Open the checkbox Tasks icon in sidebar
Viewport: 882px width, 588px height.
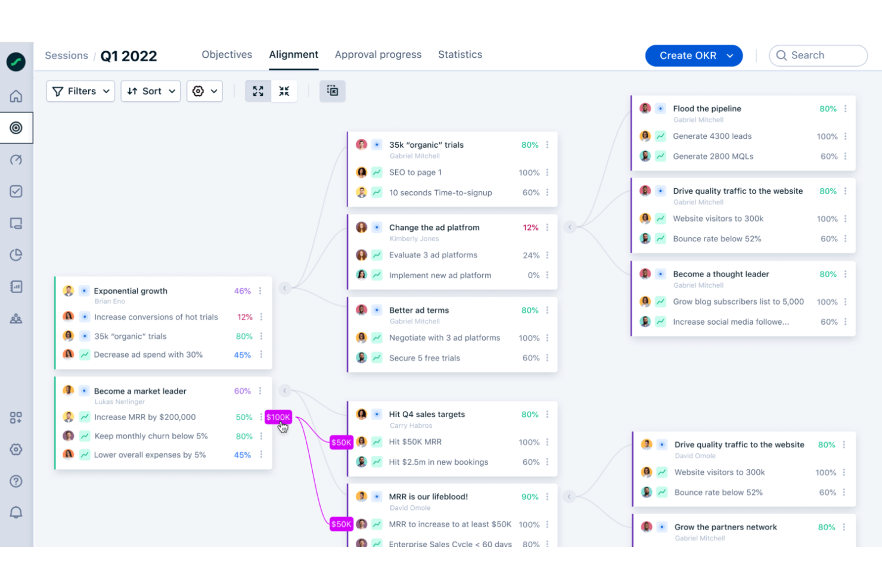[16, 191]
